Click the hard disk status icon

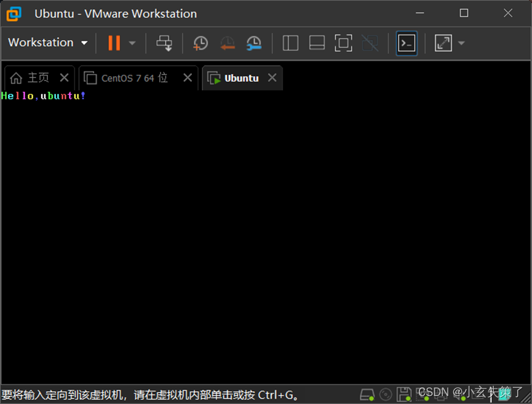pos(367,395)
